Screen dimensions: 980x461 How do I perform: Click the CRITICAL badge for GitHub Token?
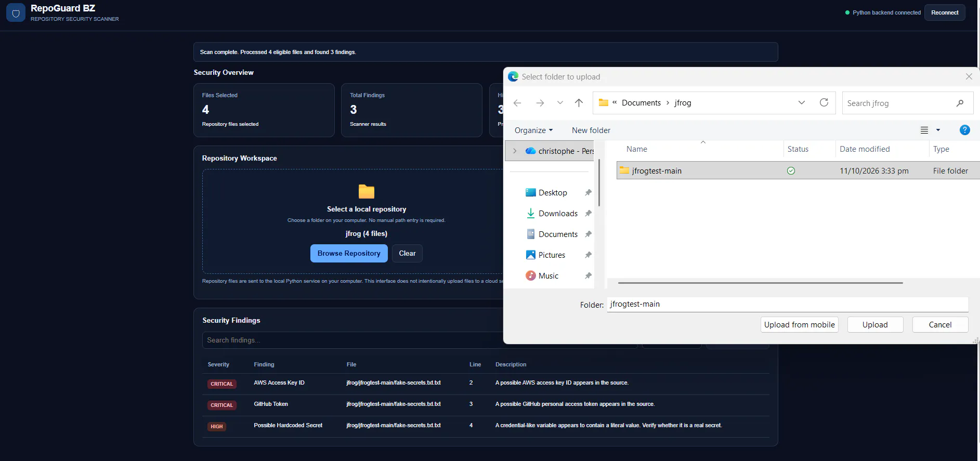[222, 405]
